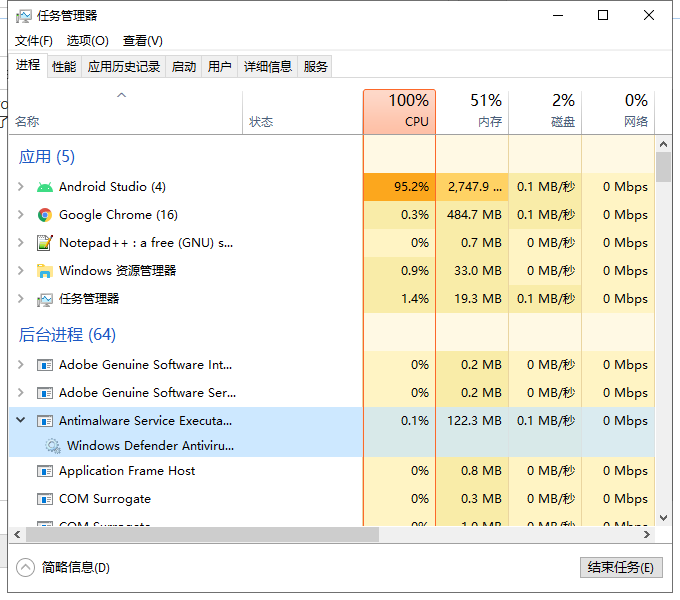Switch to the 详细信息 tab
The width and height of the screenshot is (680, 600).
click(268, 67)
